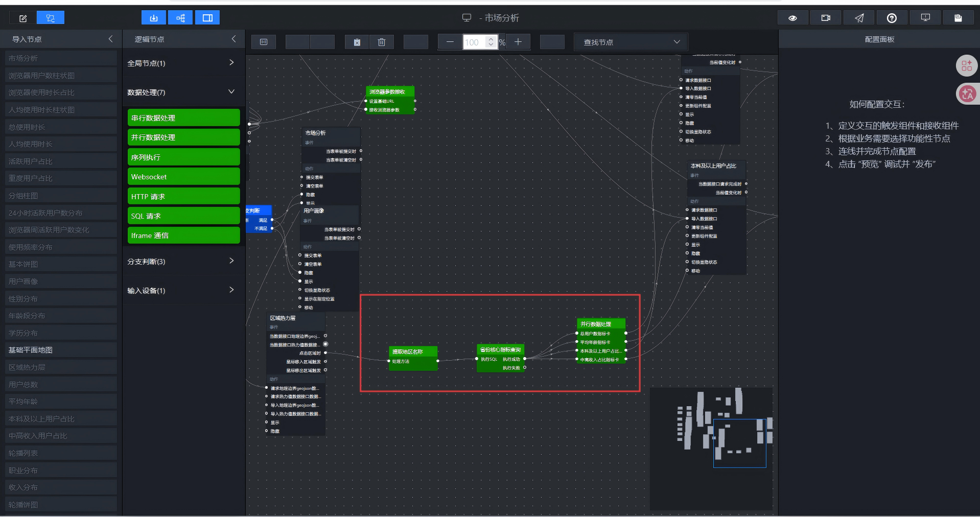Publish with the paper plane icon
This screenshot has width=980, height=517.
(x=859, y=18)
